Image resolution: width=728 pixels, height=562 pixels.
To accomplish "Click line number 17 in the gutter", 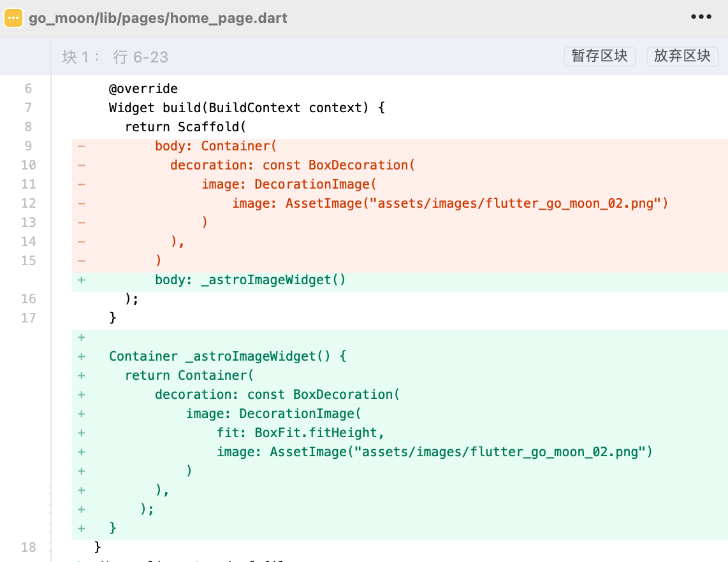I will point(28,318).
